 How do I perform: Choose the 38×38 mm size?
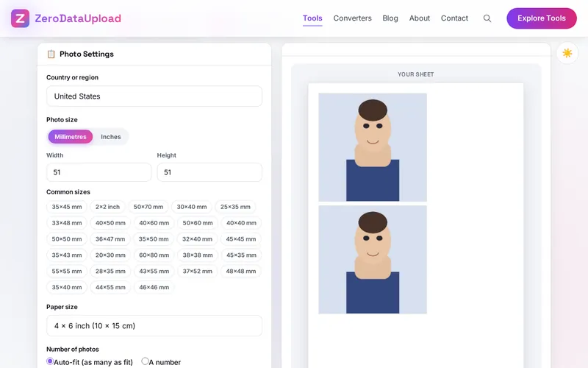(198, 255)
